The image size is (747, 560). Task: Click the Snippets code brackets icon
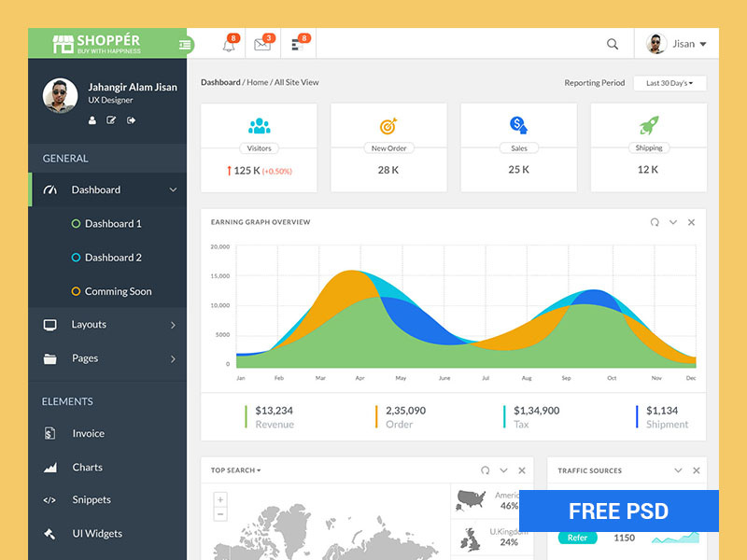coord(49,500)
